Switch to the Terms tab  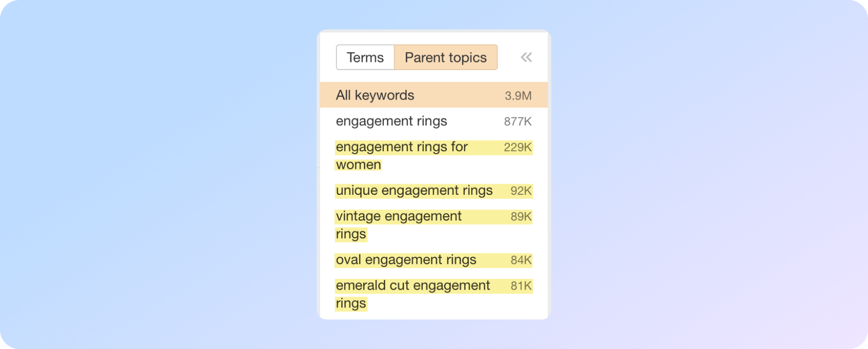365,58
